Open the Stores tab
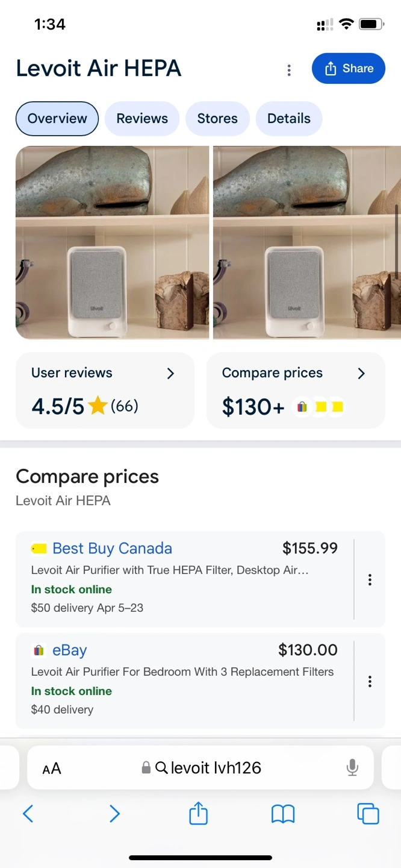Image resolution: width=401 pixels, height=868 pixels. (217, 119)
